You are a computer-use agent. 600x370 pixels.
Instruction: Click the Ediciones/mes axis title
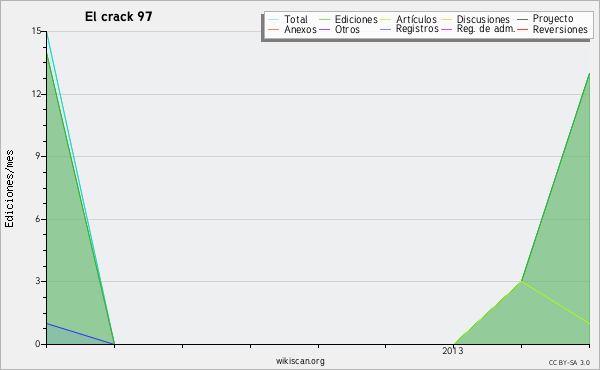(9, 189)
